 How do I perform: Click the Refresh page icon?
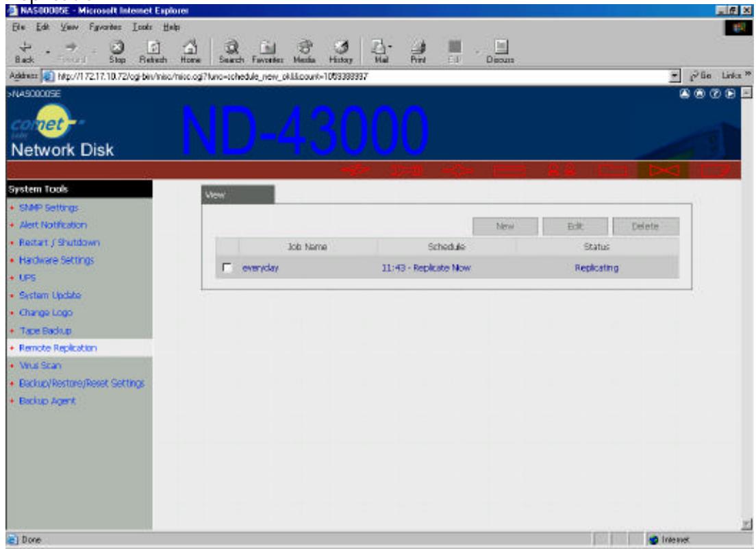coord(153,52)
